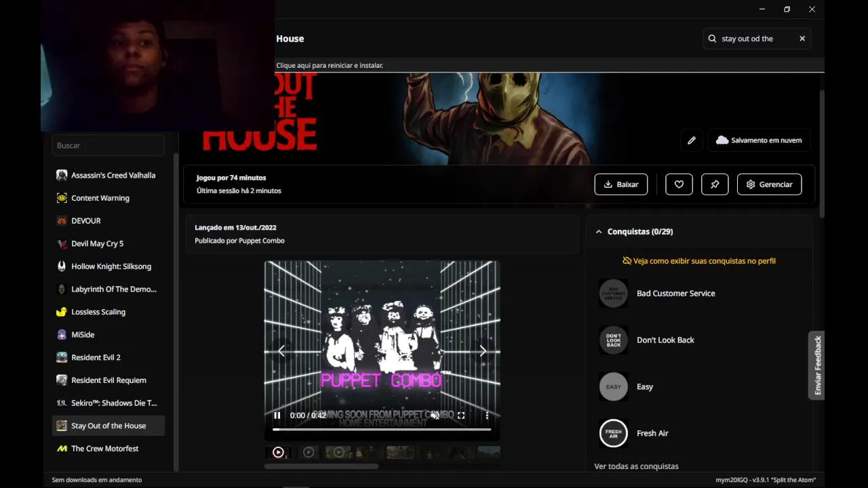Open The Crew Motorfest

108,449
